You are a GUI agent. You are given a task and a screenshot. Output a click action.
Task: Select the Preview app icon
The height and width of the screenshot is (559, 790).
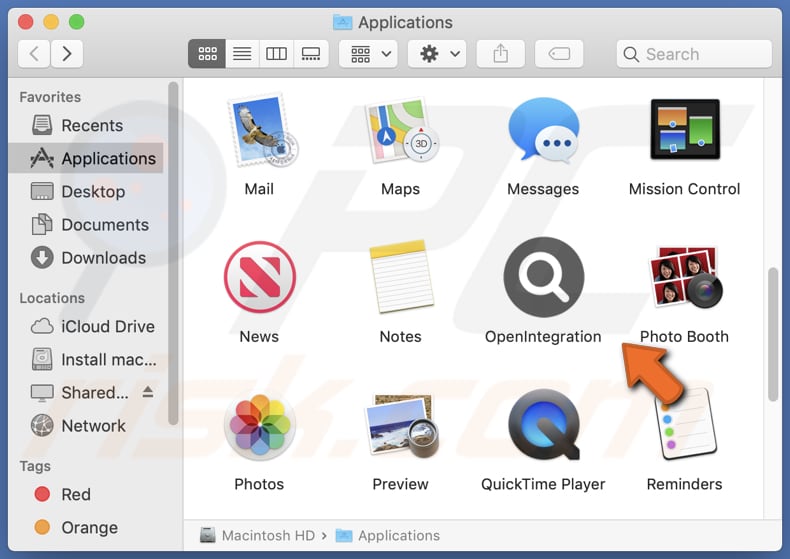(402, 426)
